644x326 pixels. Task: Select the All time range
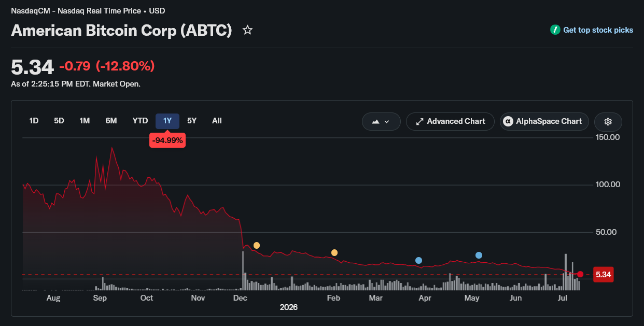217,121
